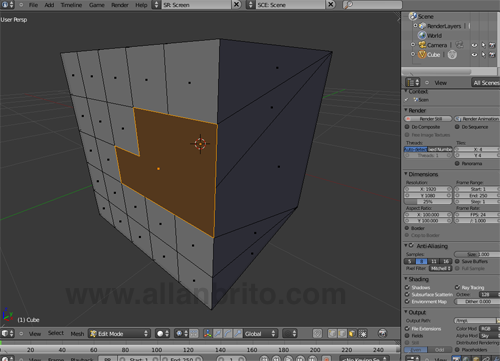This screenshot has width=500, height=361.
Task: Click the 3D manipulator axes toggle icon
Action: 208,334
